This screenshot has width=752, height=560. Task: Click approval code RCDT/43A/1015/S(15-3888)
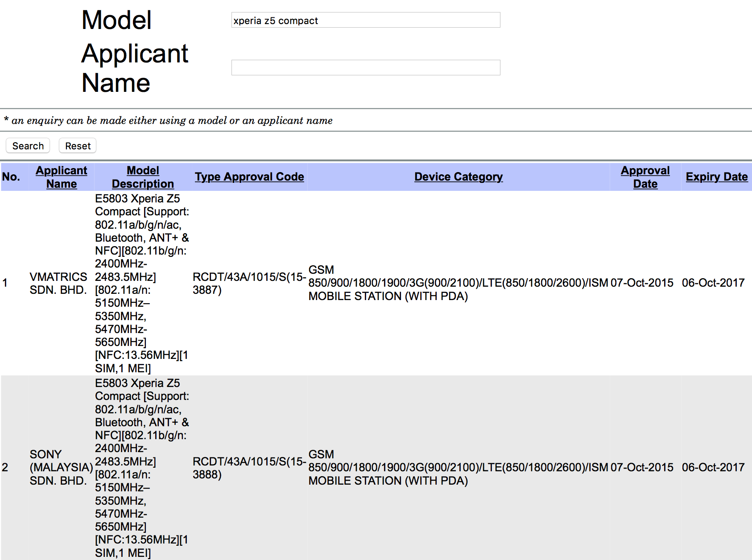(249, 468)
